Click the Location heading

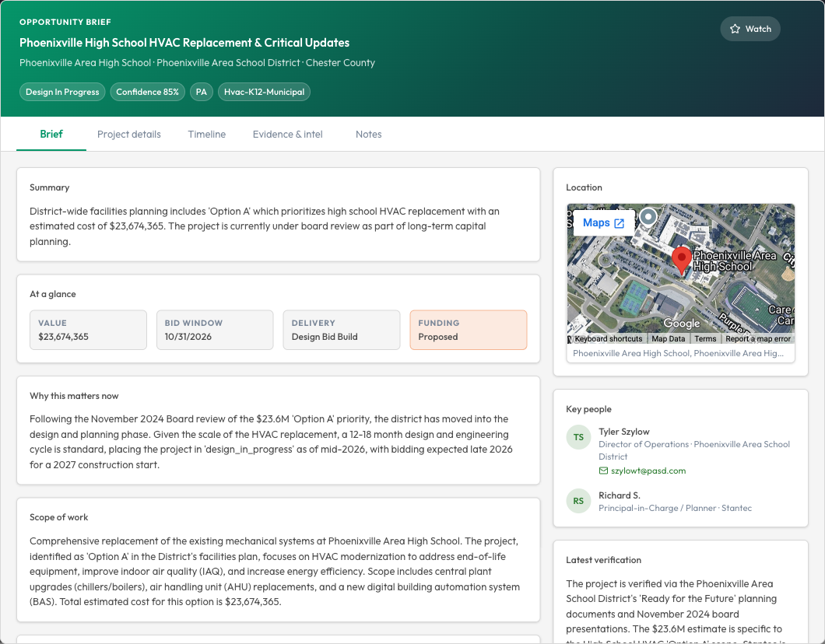tap(584, 187)
